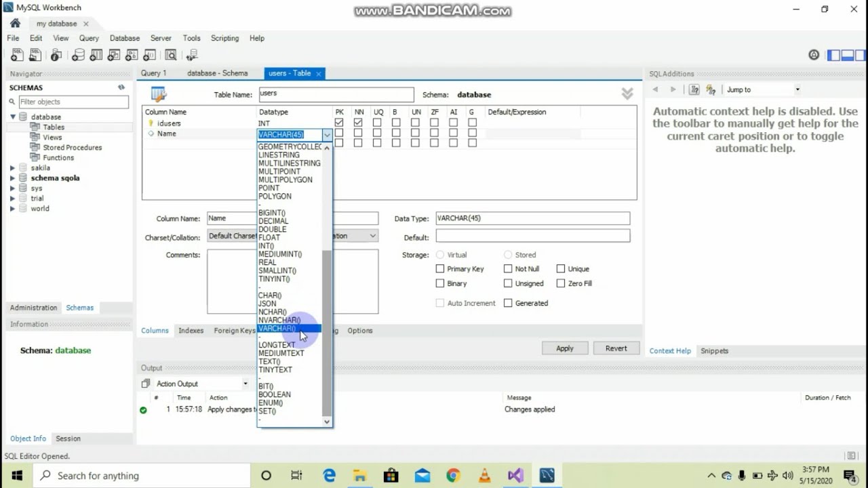Toggle the bottom output panel visibility
Viewport: 868px width, 488px height.
tap(847, 55)
